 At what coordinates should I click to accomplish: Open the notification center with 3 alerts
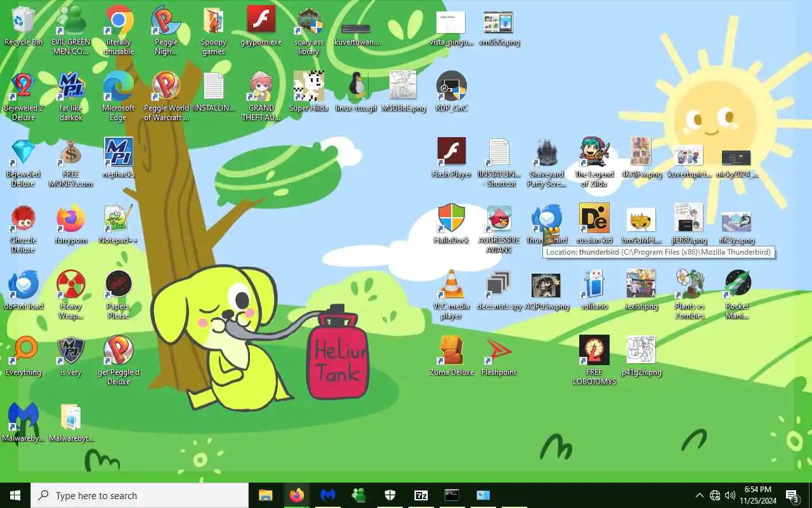[x=792, y=495]
